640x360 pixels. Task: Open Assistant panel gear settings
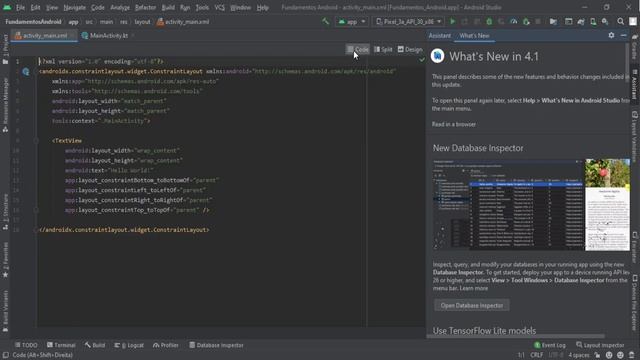(x=611, y=36)
